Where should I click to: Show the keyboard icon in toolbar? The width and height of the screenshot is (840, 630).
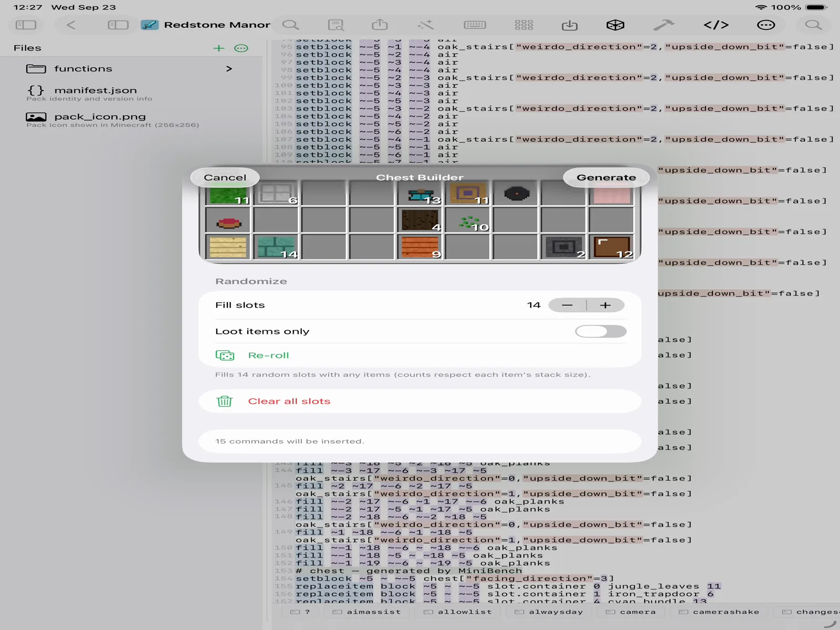[x=475, y=25]
